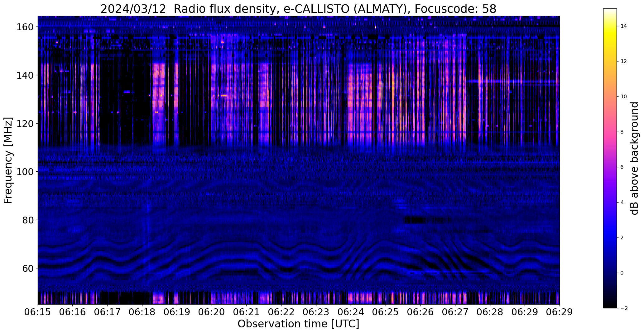Click the 06:27 time tick label
The image size is (644, 333).
point(455,312)
